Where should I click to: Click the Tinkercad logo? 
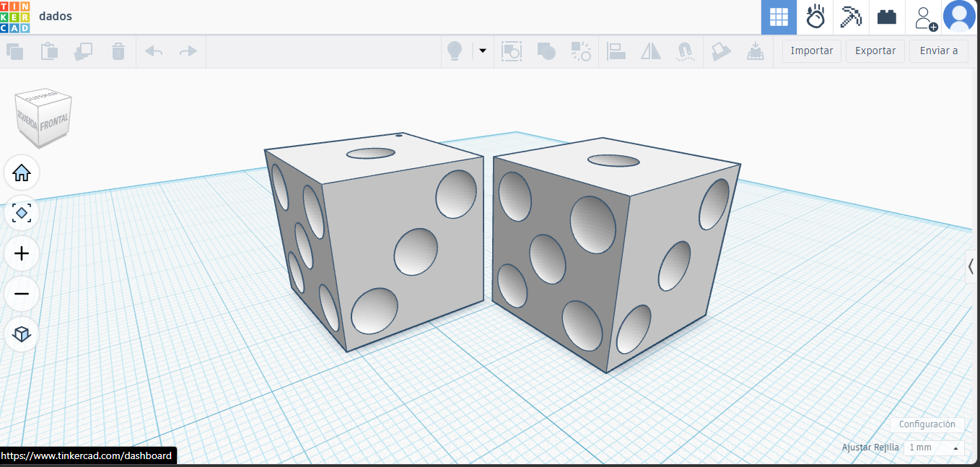(x=14, y=17)
